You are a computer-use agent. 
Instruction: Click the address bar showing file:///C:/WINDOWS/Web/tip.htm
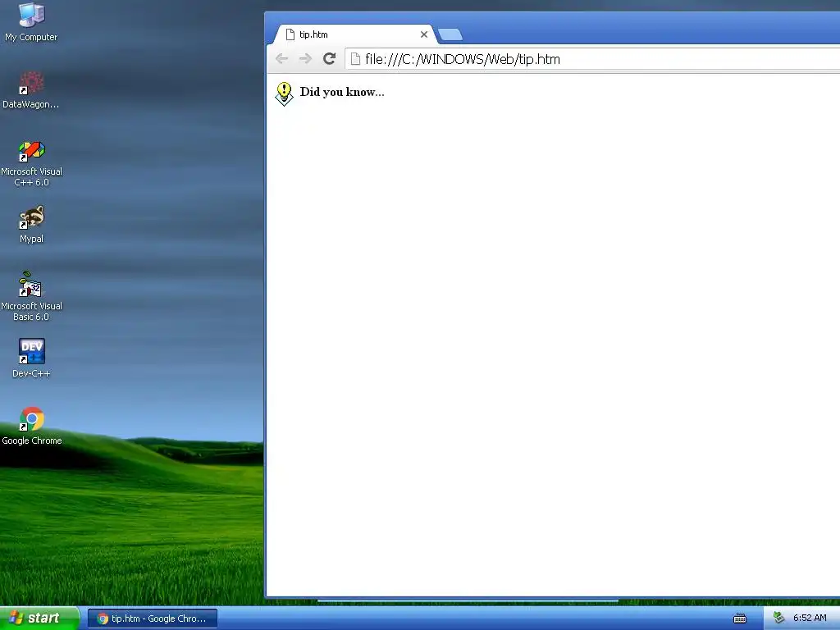coord(592,59)
